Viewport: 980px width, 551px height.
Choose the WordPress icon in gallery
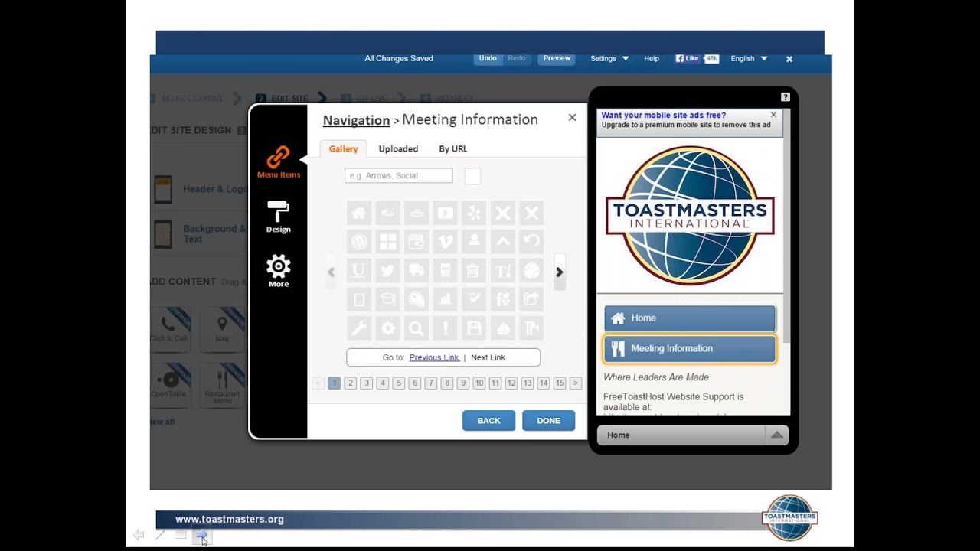point(358,242)
